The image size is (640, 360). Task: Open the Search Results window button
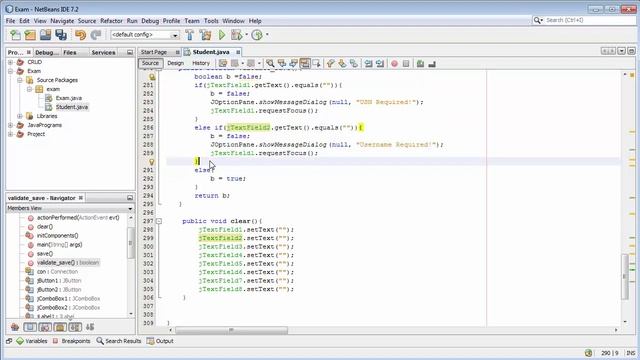tap(119, 341)
